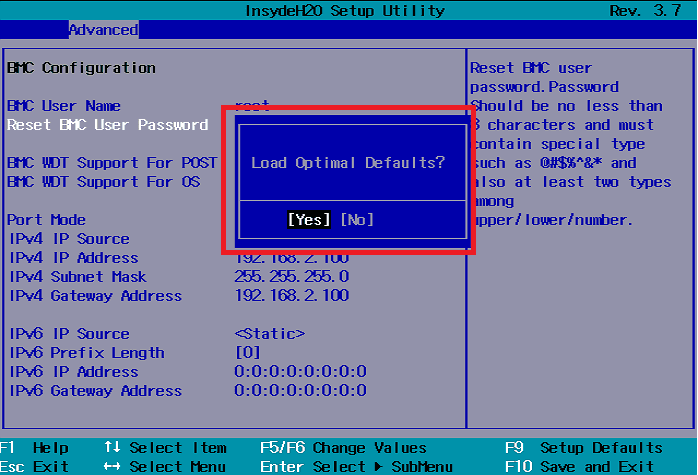Click subnet mask value 255.255.255.0
Image resolution: width=698 pixels, height=475 pixels.
tap(292, 277)
